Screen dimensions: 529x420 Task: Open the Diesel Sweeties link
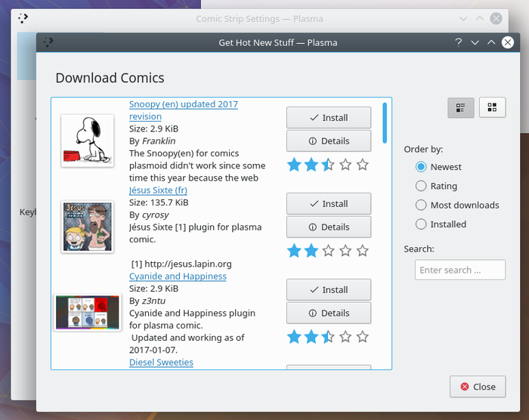(x=161, y=363)
